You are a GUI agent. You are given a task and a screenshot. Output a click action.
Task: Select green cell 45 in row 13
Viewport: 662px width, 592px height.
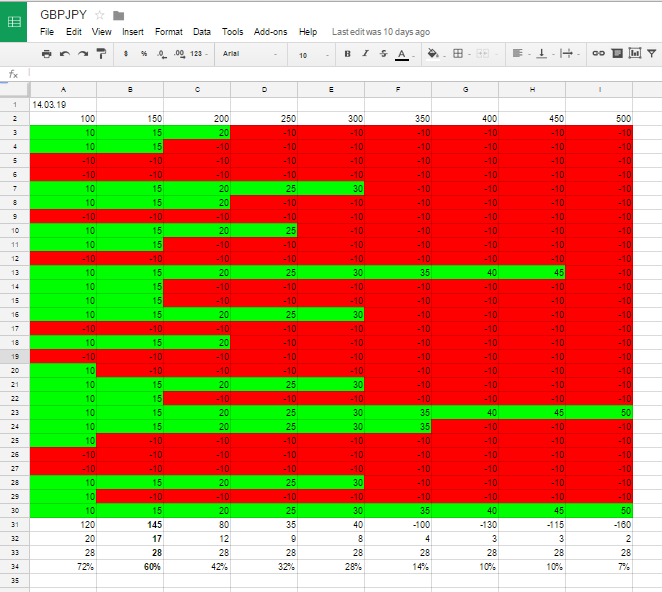coord(532,272)
